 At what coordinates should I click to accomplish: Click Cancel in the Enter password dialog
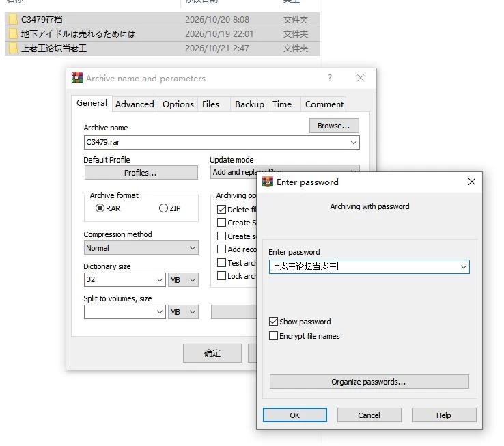pyautogui.click(x=369, y=415)
